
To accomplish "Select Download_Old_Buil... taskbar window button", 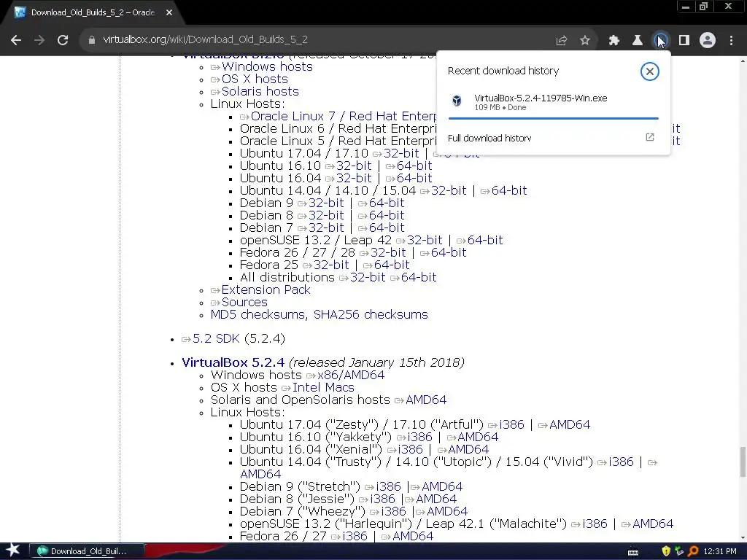I will tap(87, 551).
